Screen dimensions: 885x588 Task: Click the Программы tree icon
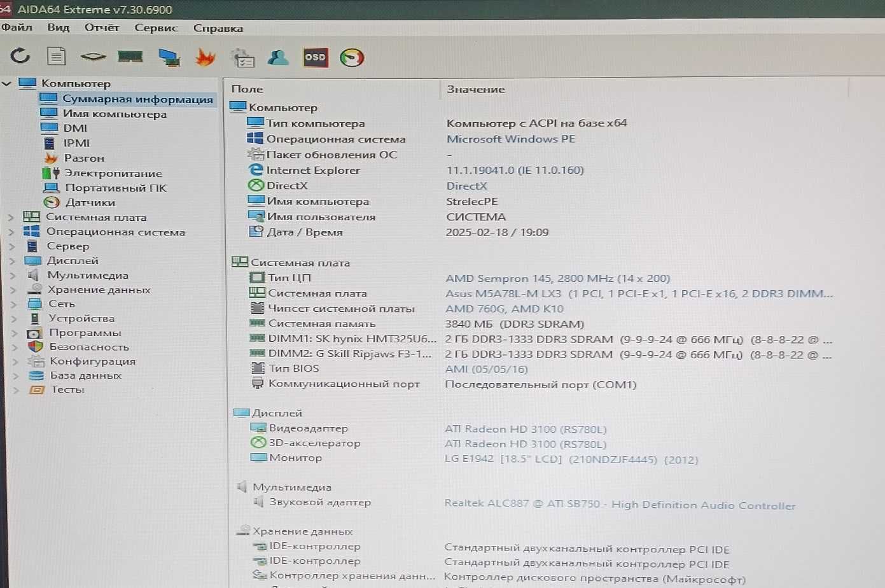pyautogui.click(x=35, y=333)
